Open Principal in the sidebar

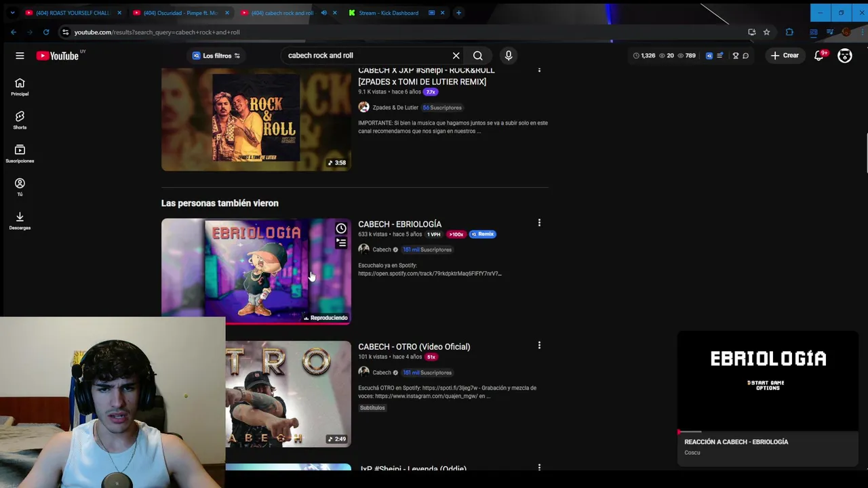[x=20, y=87]
